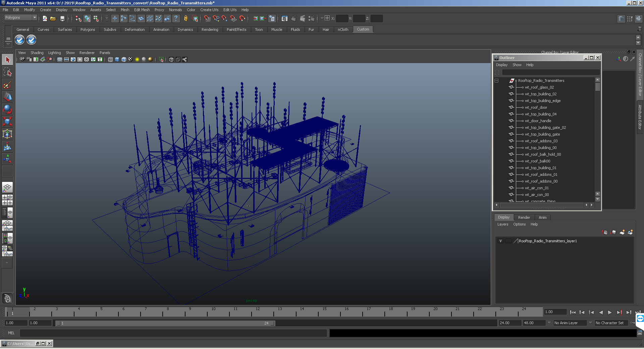Activate the Lasso select tool
The image size is (644, 349).
click(x=7, y=72)
